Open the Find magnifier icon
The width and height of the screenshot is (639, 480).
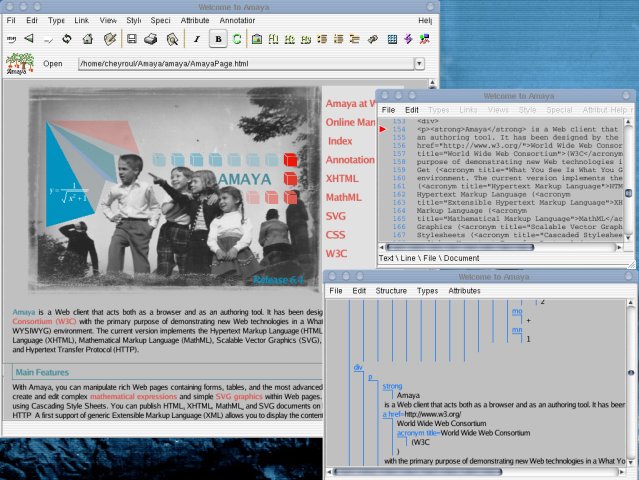click(172, 39)
